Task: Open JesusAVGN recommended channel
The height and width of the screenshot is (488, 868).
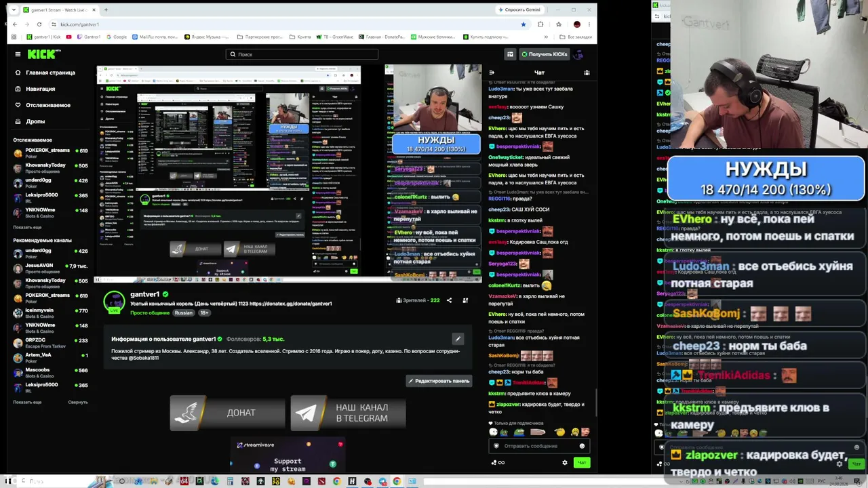Action: pos(51,268)
